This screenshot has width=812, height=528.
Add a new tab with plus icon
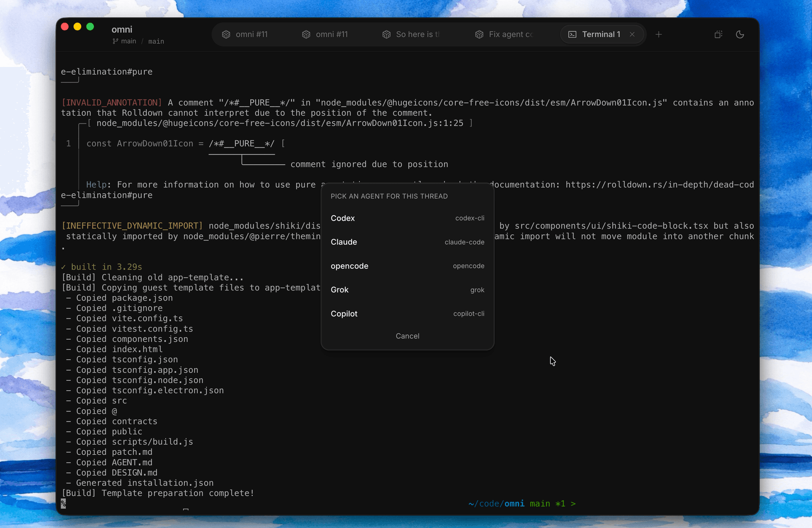pos(658,34)
